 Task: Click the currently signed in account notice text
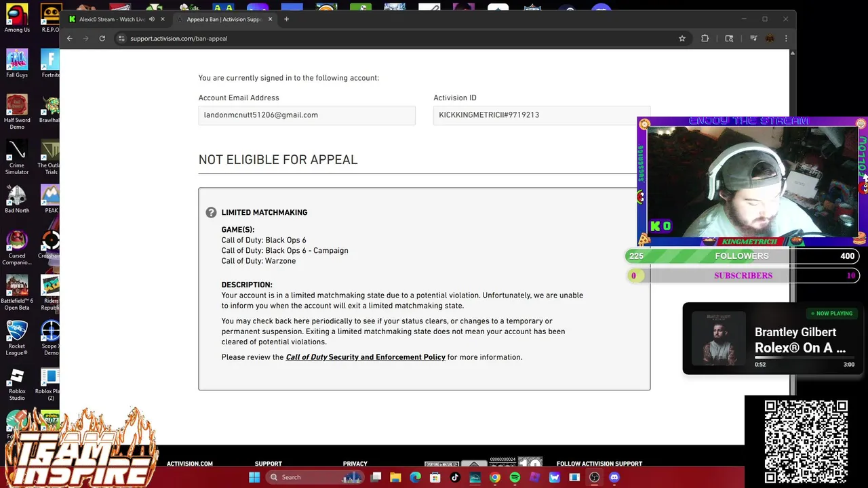(289, 78)
